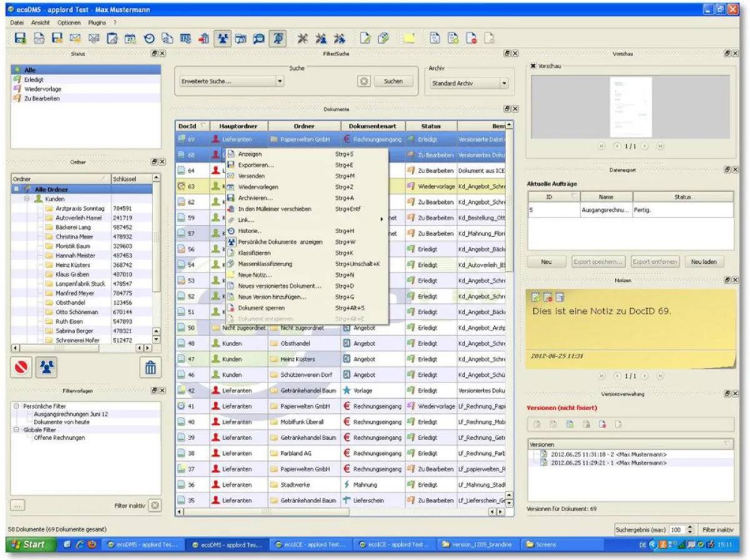
Task: Toggle the blue people group button under folders
Action: [46, 368]
